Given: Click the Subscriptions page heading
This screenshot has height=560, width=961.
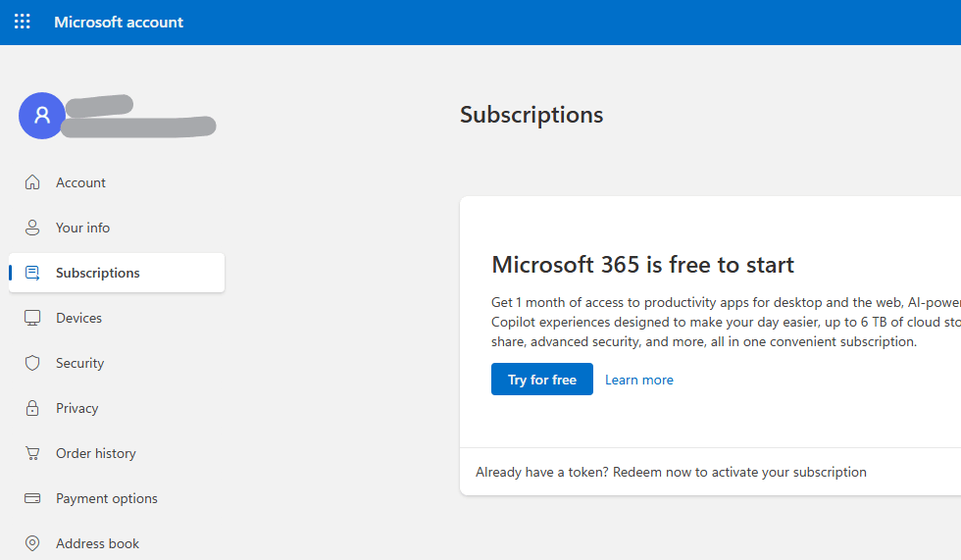Looking at the screenshot, I should 531,115.
